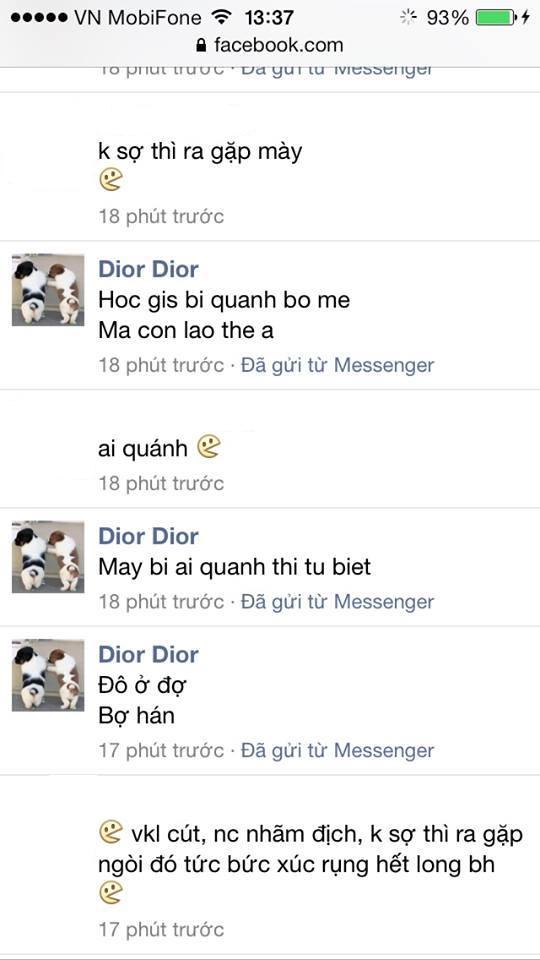Tap the 13:37 clock in status bar

[269, 17]
